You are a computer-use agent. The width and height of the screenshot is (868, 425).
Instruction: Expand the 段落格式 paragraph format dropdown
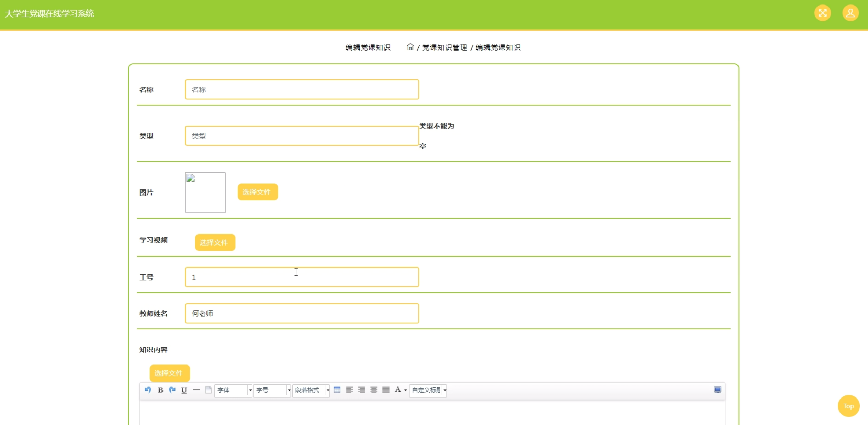coord(311,390)
